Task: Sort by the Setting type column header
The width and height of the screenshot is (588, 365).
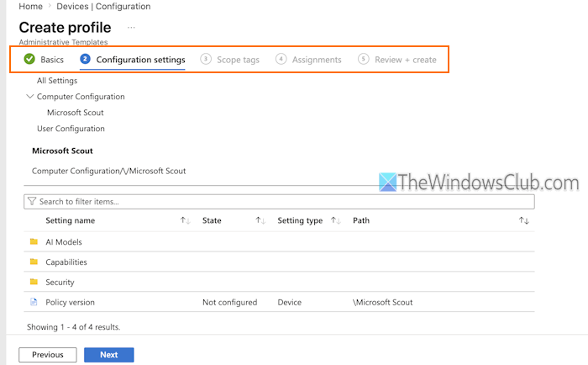Action: (x=300, y=220)
